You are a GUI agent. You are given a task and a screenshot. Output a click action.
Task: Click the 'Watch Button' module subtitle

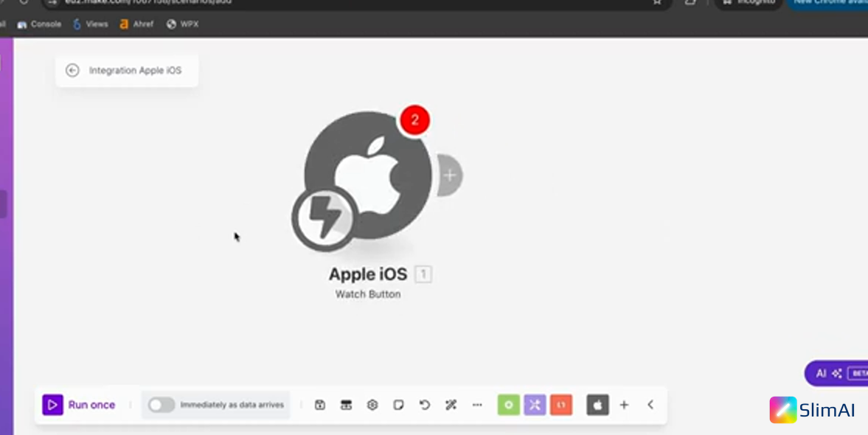coord(368,294)
